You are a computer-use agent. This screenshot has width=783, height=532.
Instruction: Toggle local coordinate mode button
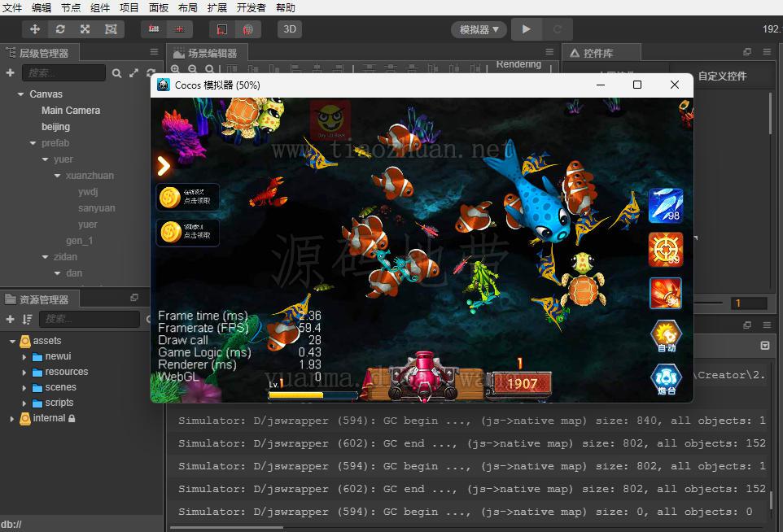(x=221, y=29)
